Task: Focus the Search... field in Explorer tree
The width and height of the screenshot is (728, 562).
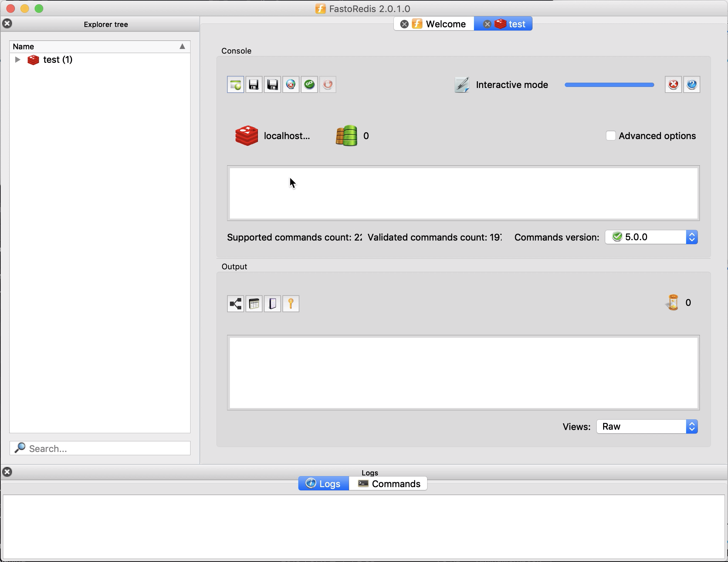Action: (x=100, y=448)
